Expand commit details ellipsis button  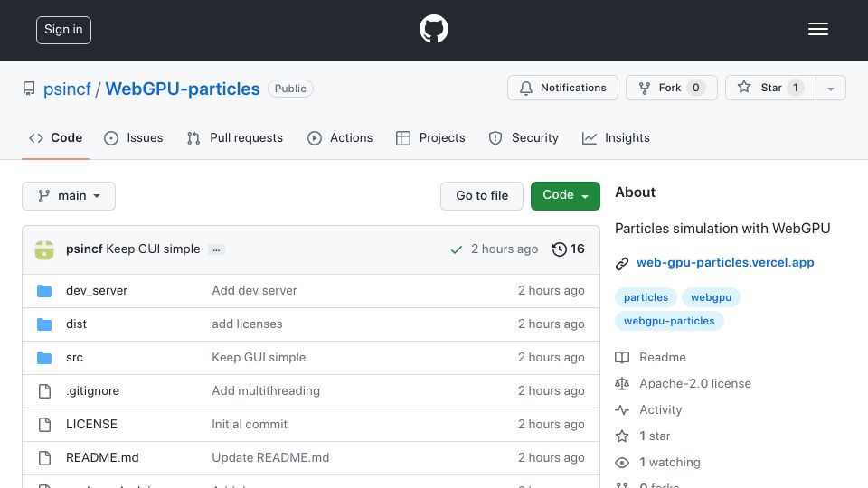[216, 249]
